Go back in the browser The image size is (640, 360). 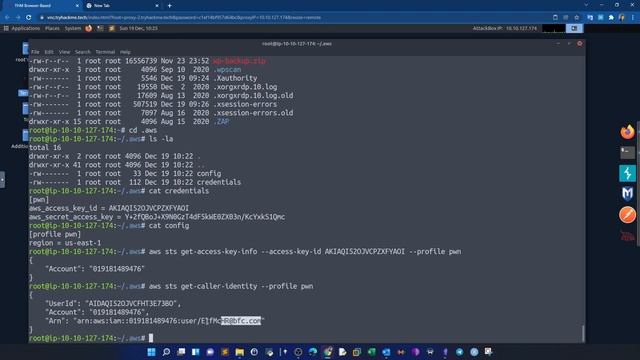coord(7,18)
